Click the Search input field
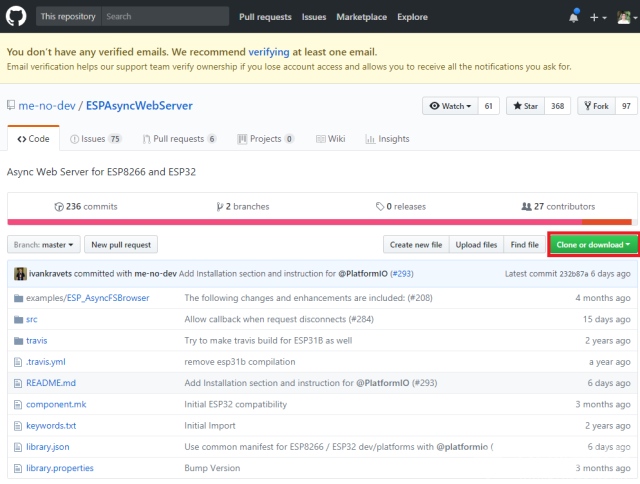Screen dimensions: 640x484 [165, 16]
